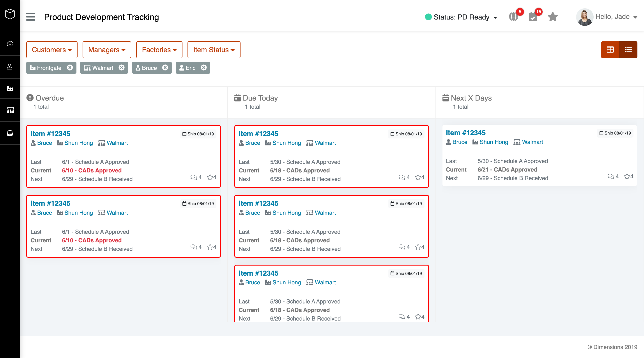Remove the Bruce filter tag
Viewport: 644px width, 358px height.
click(x=165, y=67)
